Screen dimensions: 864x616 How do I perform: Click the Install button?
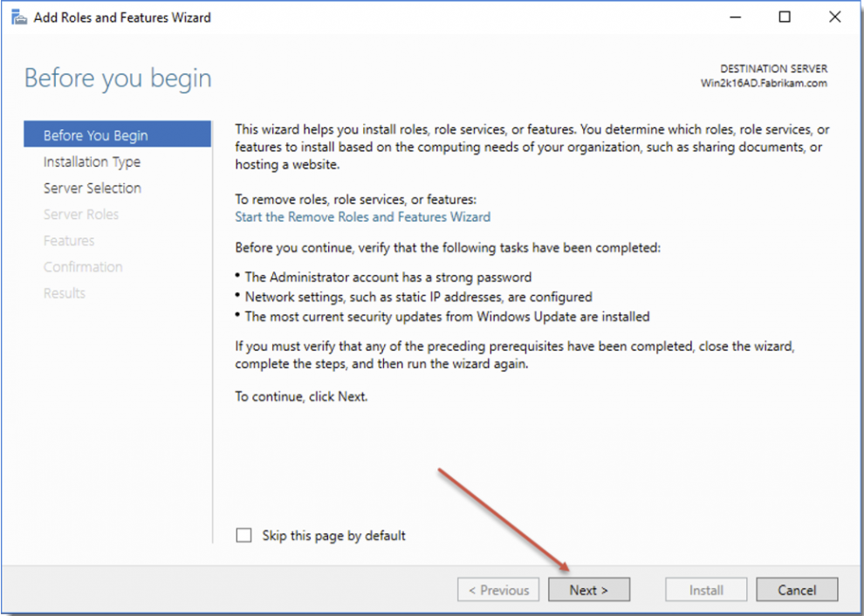pyautogui.click(x=706, y=590)
